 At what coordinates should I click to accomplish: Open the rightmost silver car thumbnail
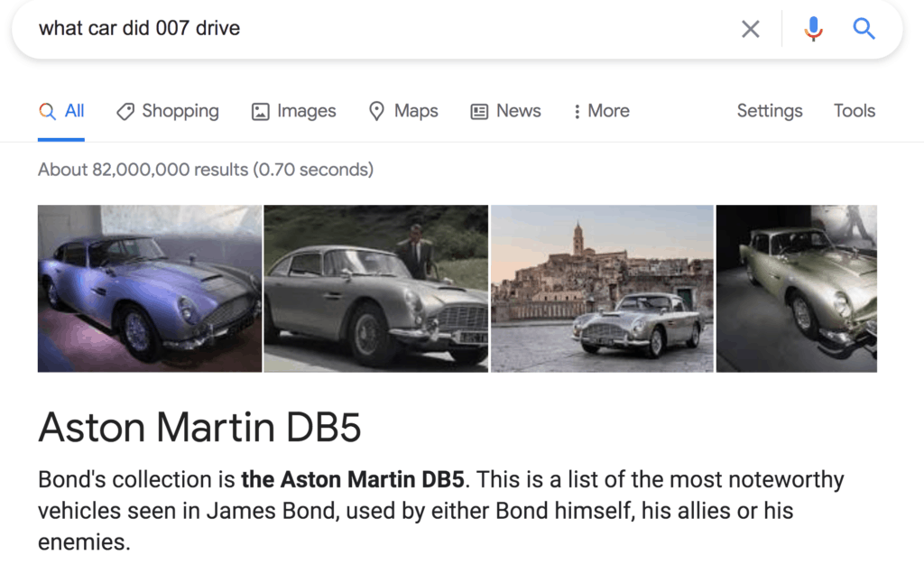point(796,288)
